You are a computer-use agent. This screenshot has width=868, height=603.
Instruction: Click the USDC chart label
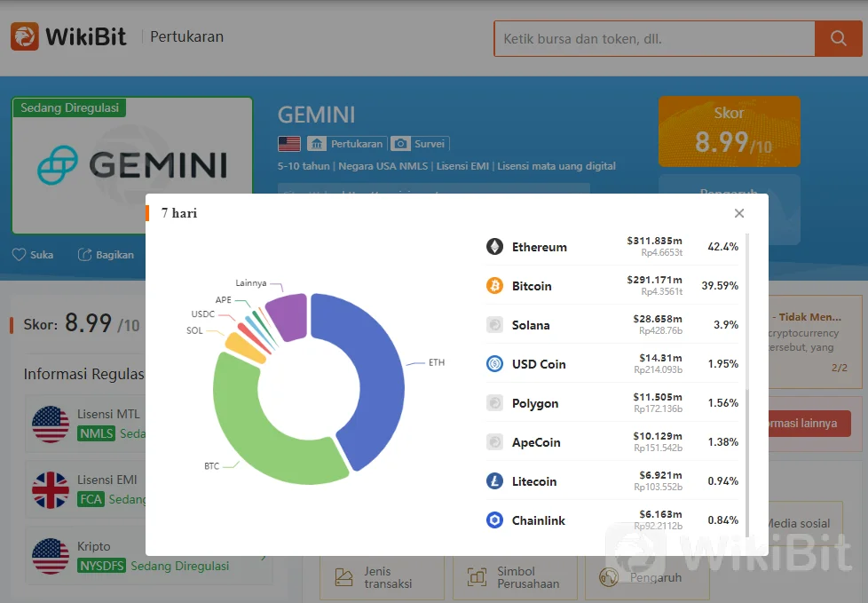[x=202, y=314]
